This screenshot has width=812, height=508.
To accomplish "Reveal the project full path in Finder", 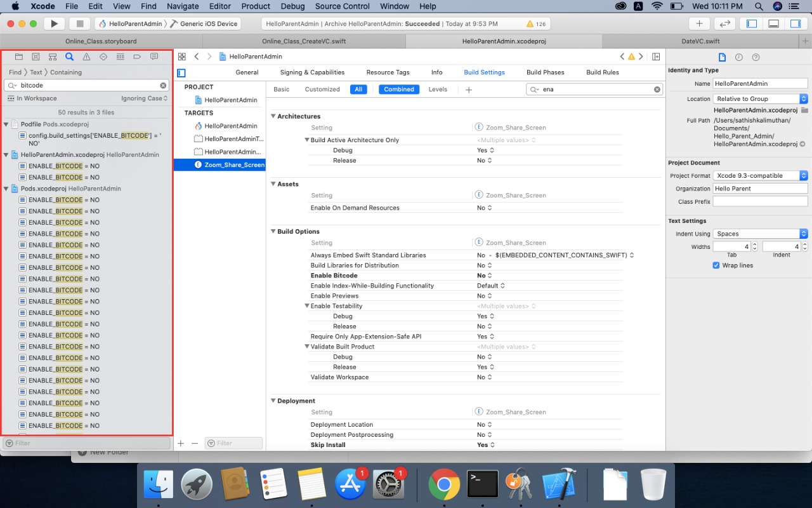I will point(802,144).
